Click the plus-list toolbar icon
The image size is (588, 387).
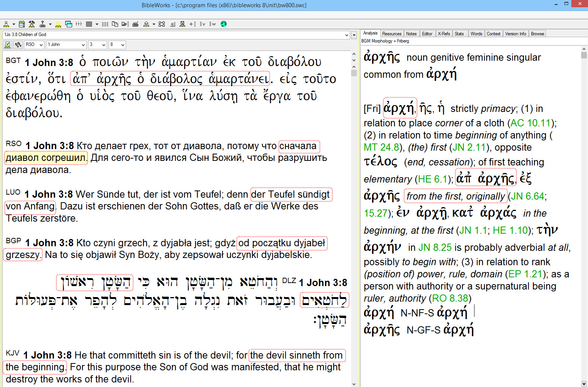pos(192,24)
